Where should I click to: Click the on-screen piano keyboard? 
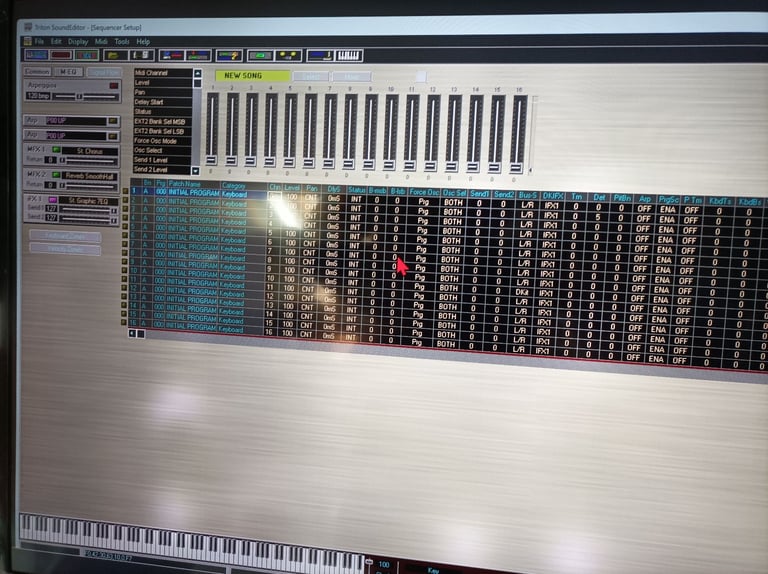pyautogui.click(x=193, y=544)
